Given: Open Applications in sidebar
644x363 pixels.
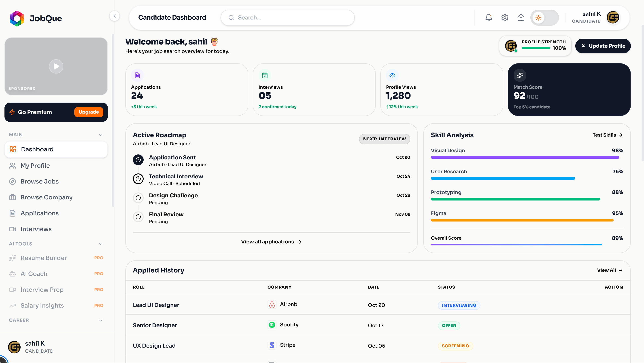Looking at the screenshot, I should click(x=56, y=213).
